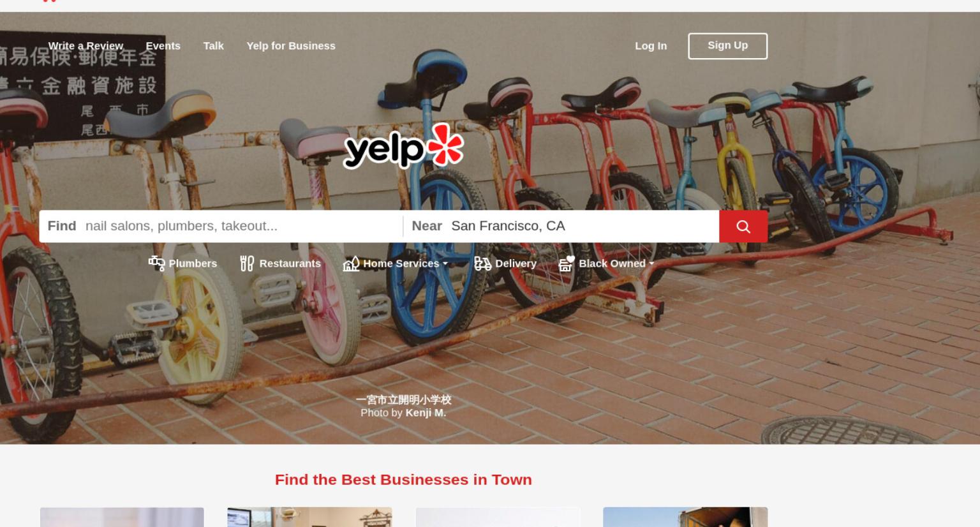Open Yelp for Business link
Viewport: 980px width, 527px height.
click(291, 46)
